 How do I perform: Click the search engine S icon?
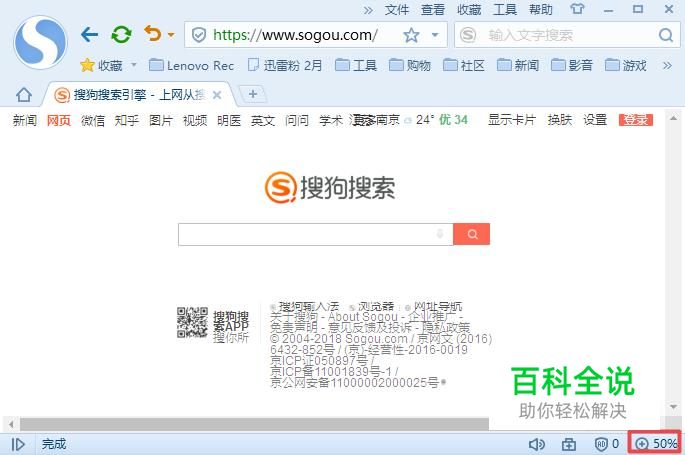[x=468, y=35]
